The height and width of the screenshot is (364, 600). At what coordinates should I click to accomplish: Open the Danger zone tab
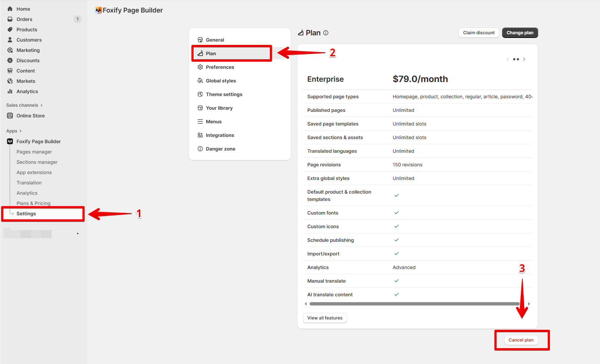pyautogui.click(x=240, y=149)
